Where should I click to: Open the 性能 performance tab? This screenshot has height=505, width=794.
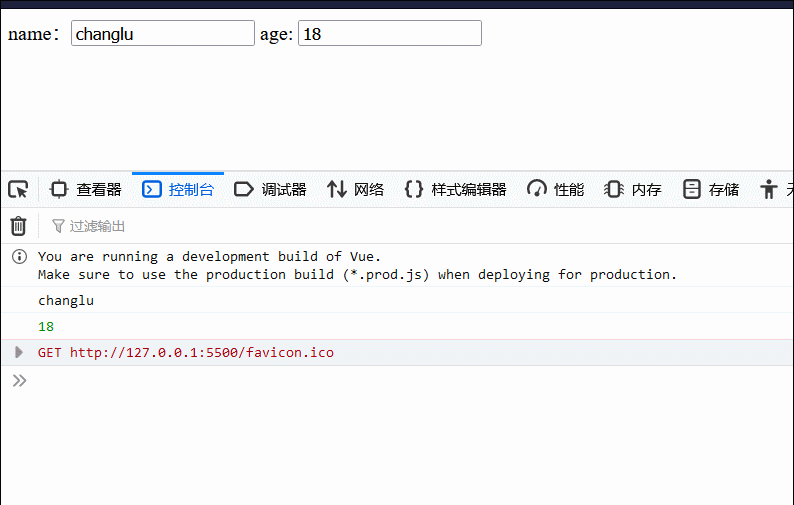click(x=555, y=189)
